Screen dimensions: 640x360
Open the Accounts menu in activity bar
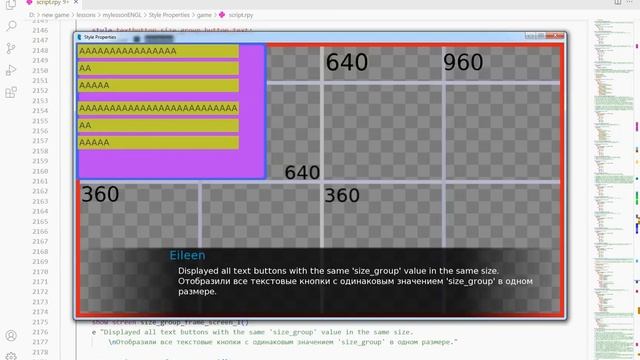click(11, 336)
